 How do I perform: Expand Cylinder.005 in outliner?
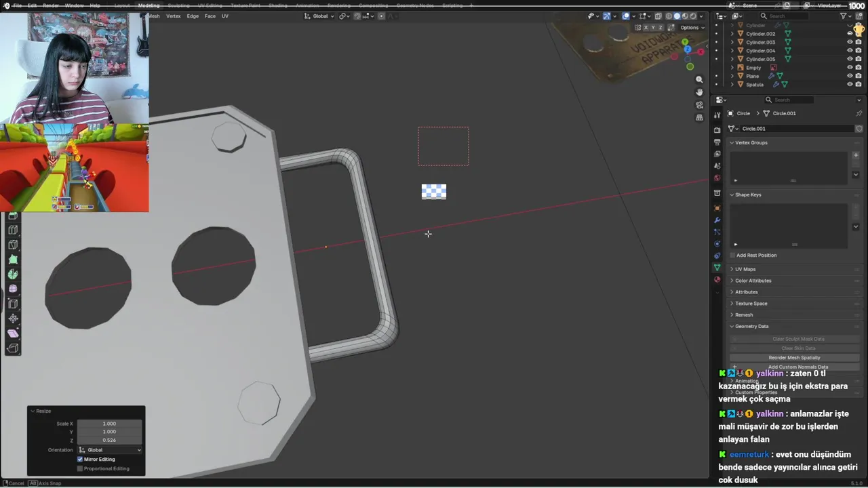[x=732, y=59]
